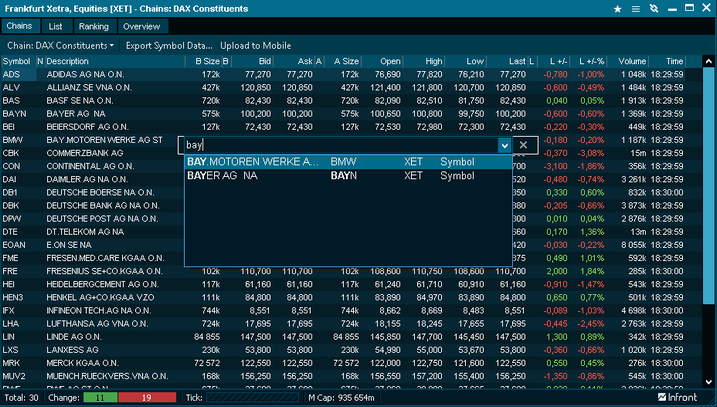717x407 pixels.
Task: Click into the symbol search text field
Action: coord(340,146)
